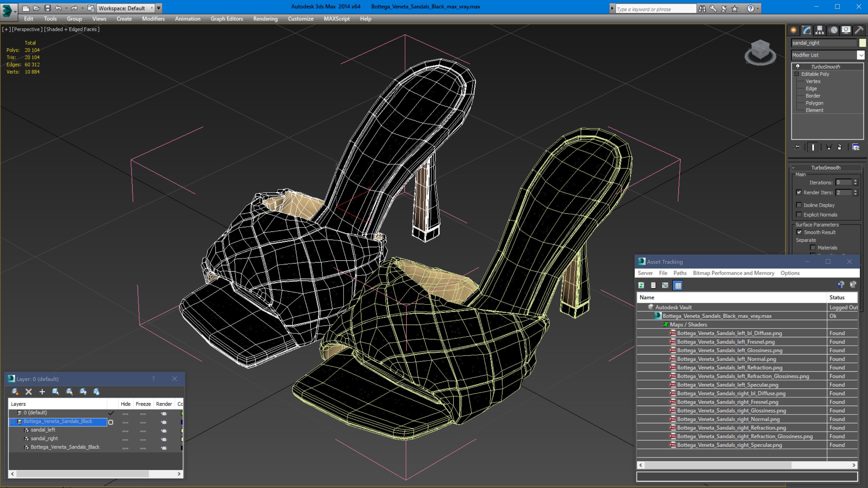
Task: Select Polygon sub-object level
Action: [814, 103]
